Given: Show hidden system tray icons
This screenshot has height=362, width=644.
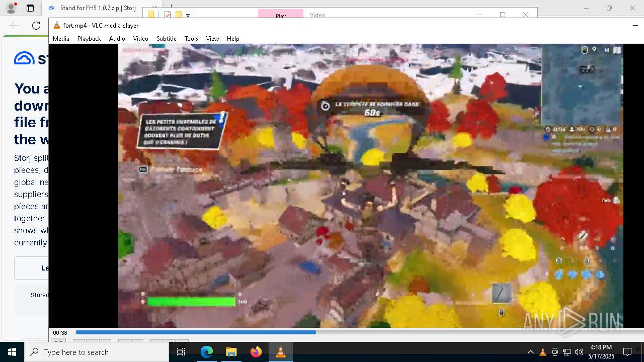Looking at the screenshot, I should pos(530,352).
